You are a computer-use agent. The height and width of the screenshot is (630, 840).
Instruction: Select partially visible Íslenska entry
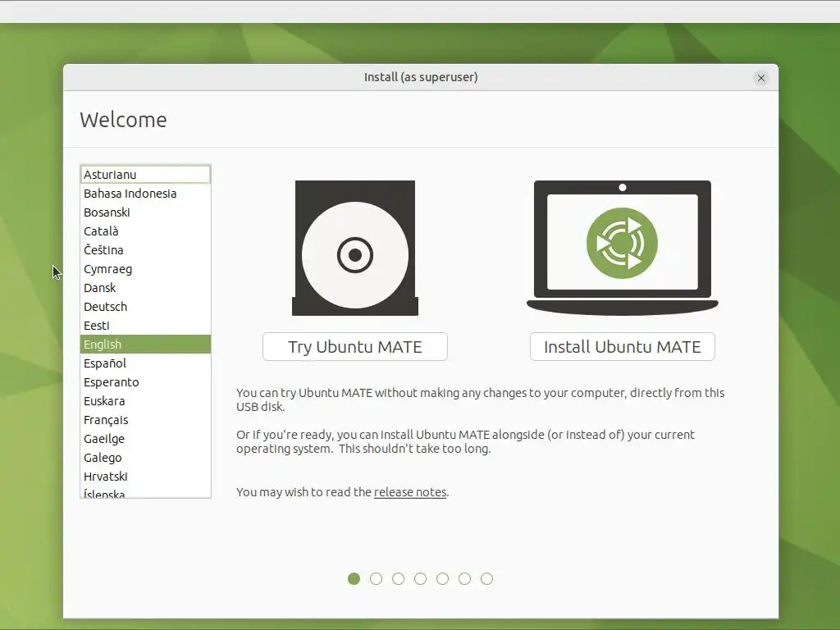pyautogui.click(x=145, y=492)
